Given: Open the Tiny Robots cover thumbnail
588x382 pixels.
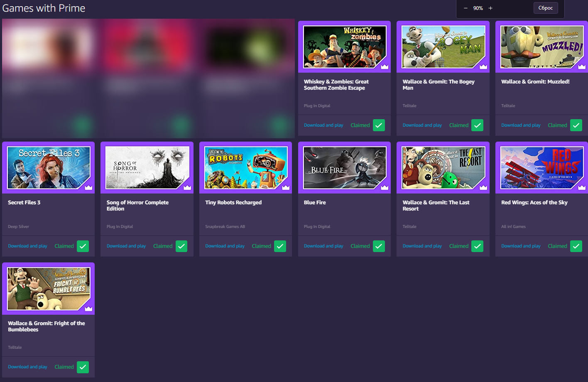Looking at the screenshot, I should pos(246,168).
